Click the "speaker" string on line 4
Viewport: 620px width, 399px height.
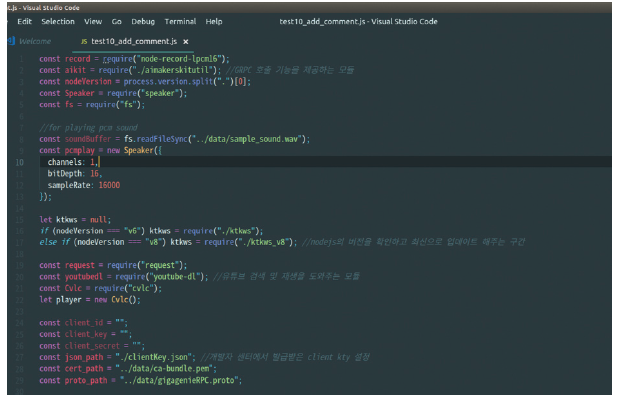(160, 93)
